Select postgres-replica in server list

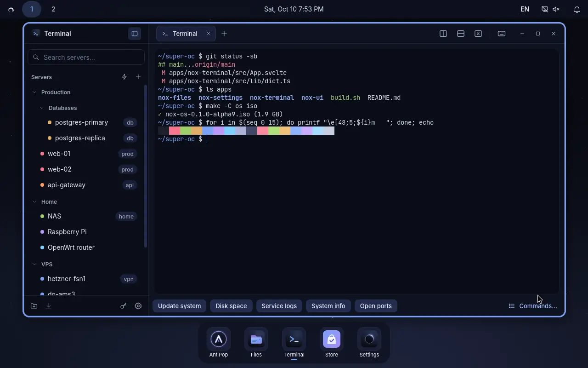coord(86,138)
